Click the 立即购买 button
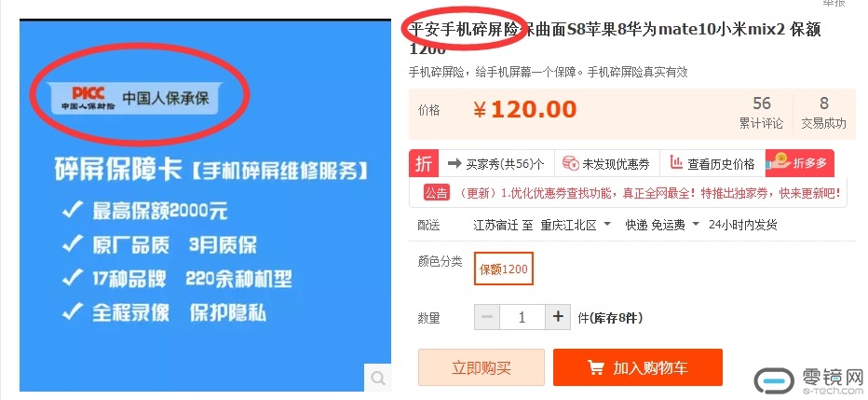868x400 pixels. coord(481,367)
